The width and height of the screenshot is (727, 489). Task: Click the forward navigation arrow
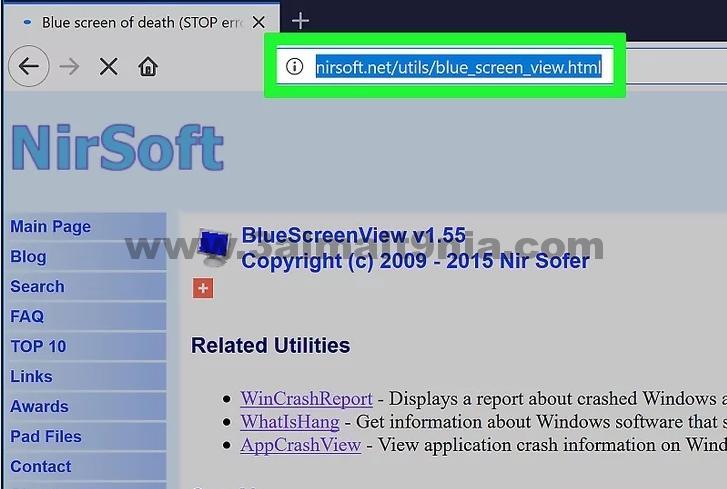(69, 67)
